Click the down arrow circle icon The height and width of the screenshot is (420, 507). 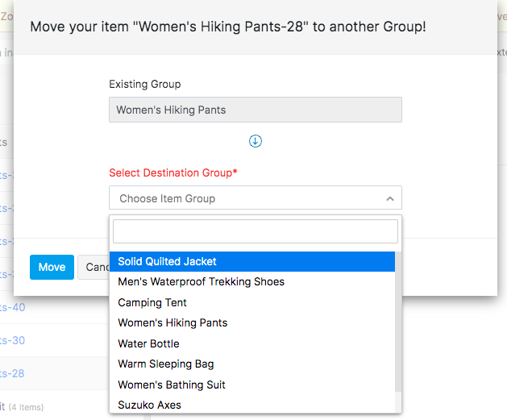point(256,141)
